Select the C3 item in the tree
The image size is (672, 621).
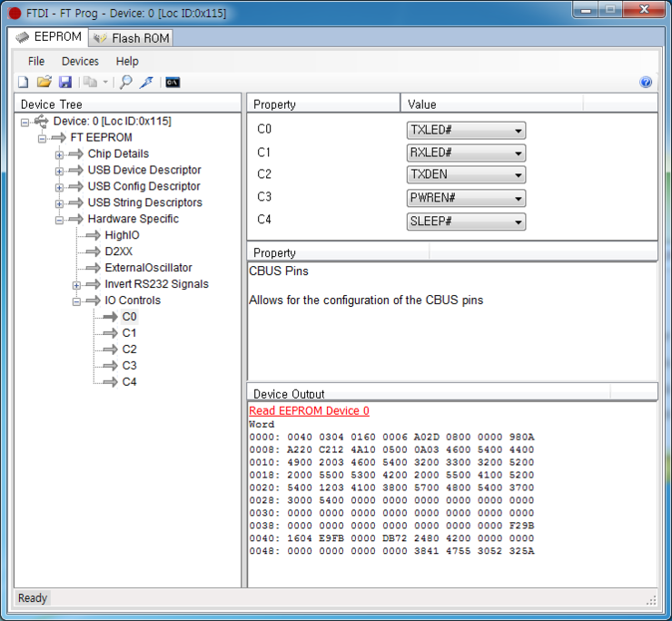tap(129, 366)
